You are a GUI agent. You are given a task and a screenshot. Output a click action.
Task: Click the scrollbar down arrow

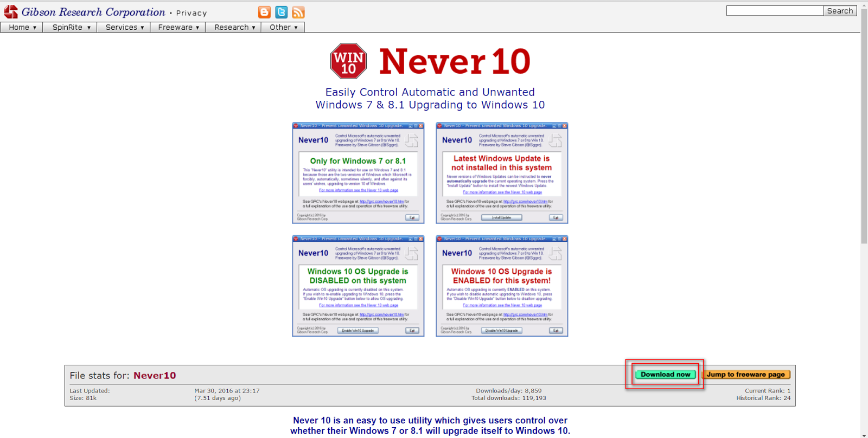(864, 435)
